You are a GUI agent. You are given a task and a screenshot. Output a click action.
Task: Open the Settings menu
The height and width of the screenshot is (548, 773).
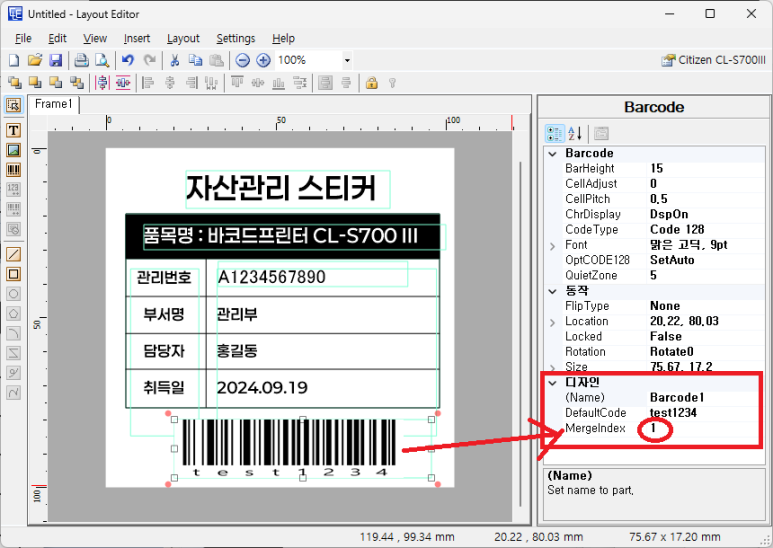point(236,38)
